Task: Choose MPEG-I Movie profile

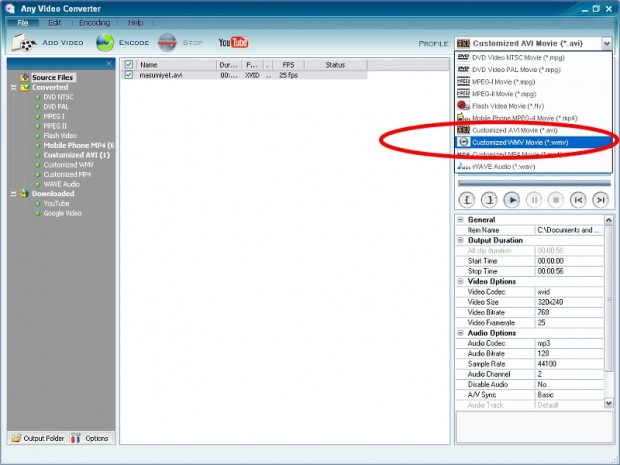Action: click(x=533, y=82)
